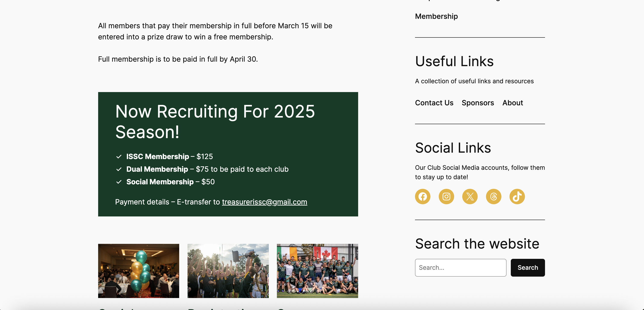The height and width of the screenshot is (310, 644).
Task: Open the team photo with flags thumbnail
Action: pyautogui.click(x=317, y=271)
